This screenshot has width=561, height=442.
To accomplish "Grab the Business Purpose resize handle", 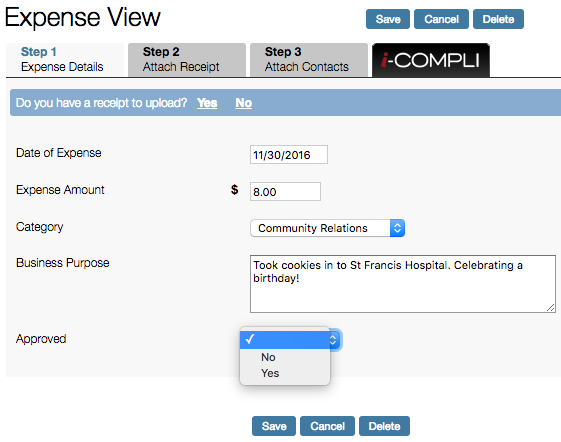I will [551, 308].
